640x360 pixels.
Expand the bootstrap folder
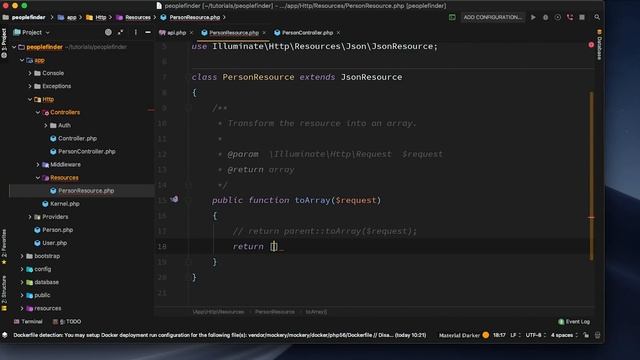22,256
